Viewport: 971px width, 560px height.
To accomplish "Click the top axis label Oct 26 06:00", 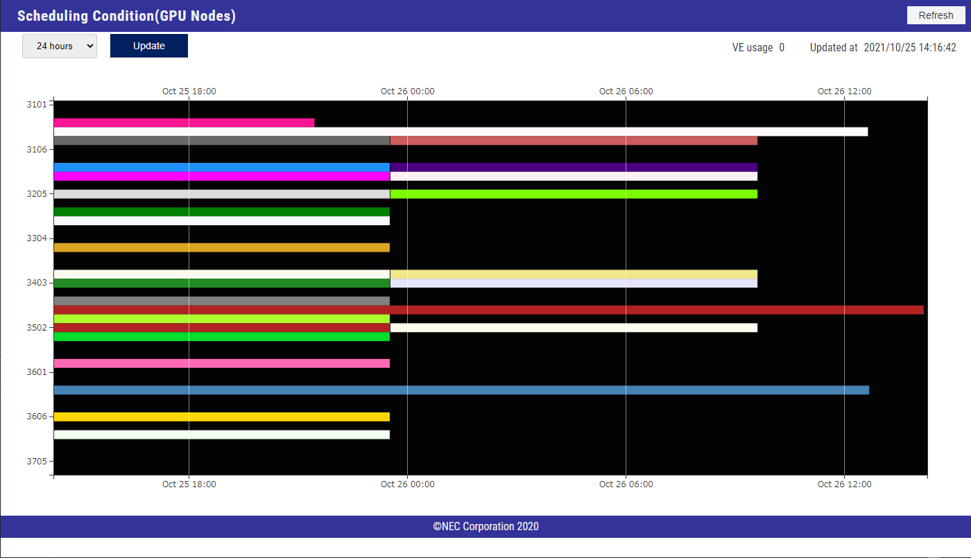I will (626, 91).
